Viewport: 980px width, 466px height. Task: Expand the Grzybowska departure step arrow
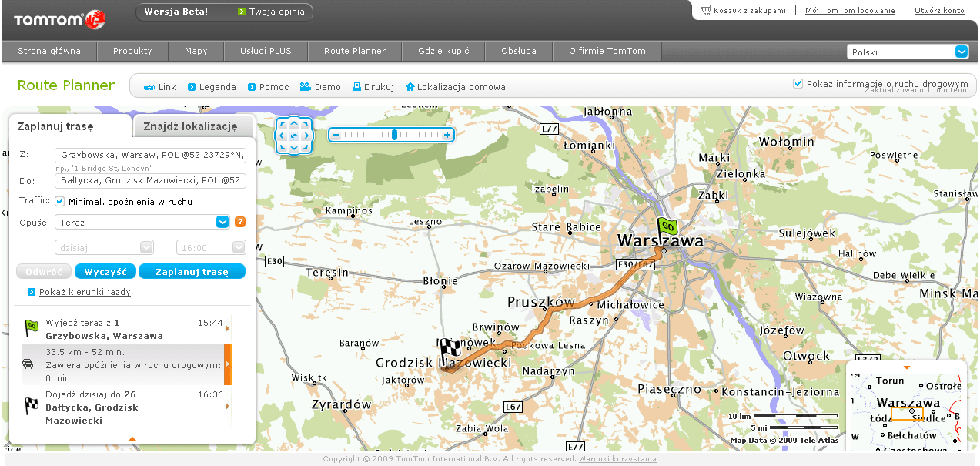227,329
